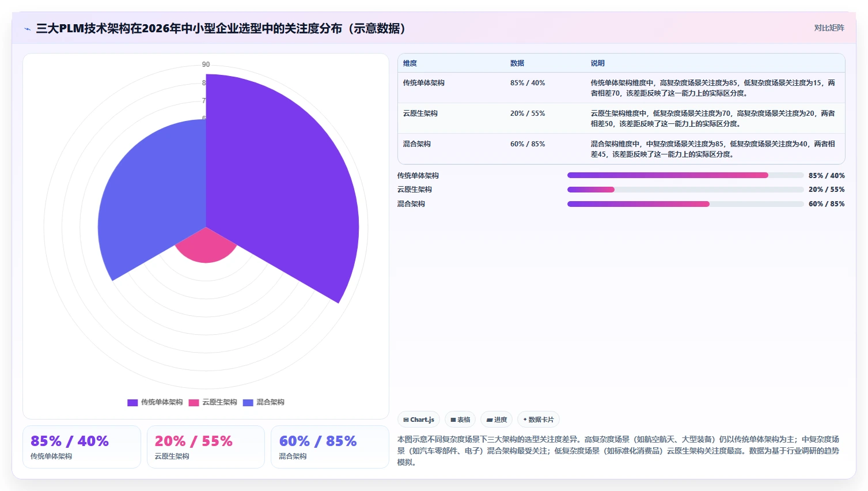The width and height of the screenshot is (868, 491).
Task: Click the 传统单体架构 progress bar
Action: [x=685, y=175]
